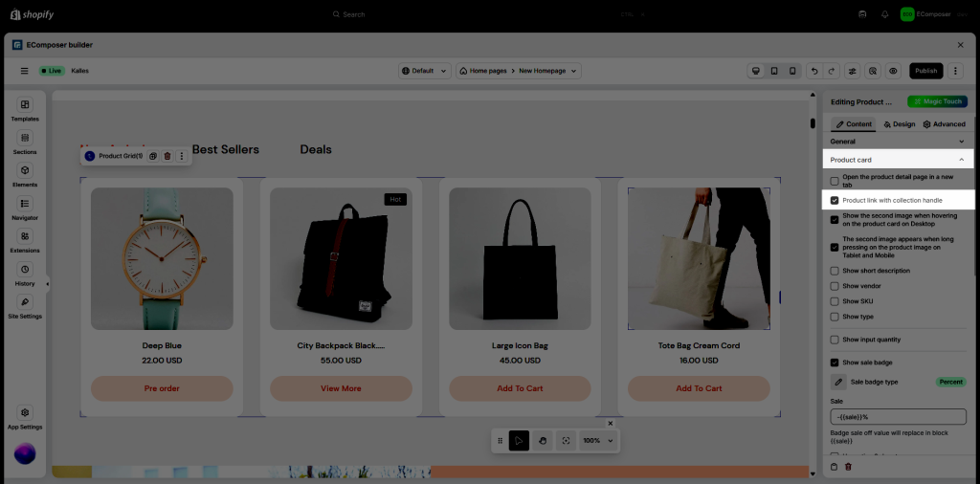Disable the Show sale badge checkbox
This screenshot has width=980, height=484.
[835, 363]
